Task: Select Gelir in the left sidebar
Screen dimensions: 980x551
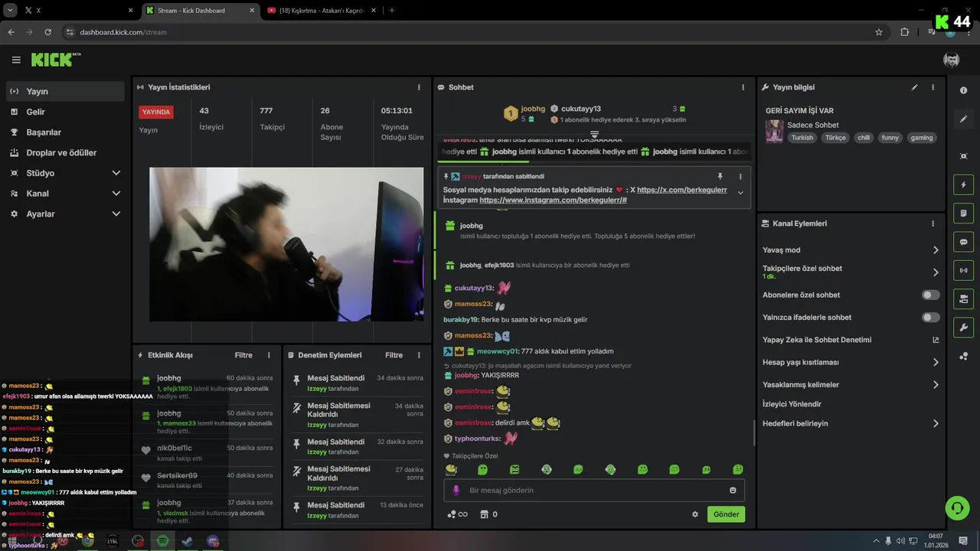Action: pos(64,112)
